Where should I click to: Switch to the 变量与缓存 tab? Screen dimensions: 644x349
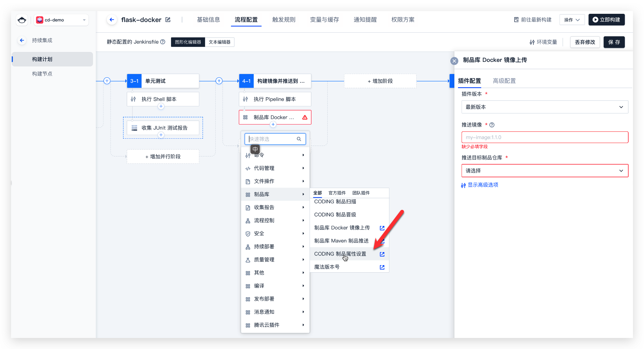coord(324,20)
